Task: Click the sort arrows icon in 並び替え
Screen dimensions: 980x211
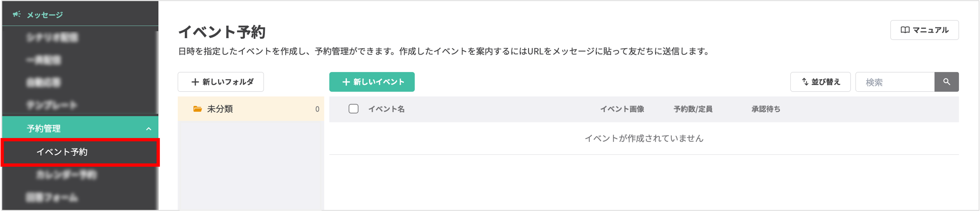Action: coord(805,82)
